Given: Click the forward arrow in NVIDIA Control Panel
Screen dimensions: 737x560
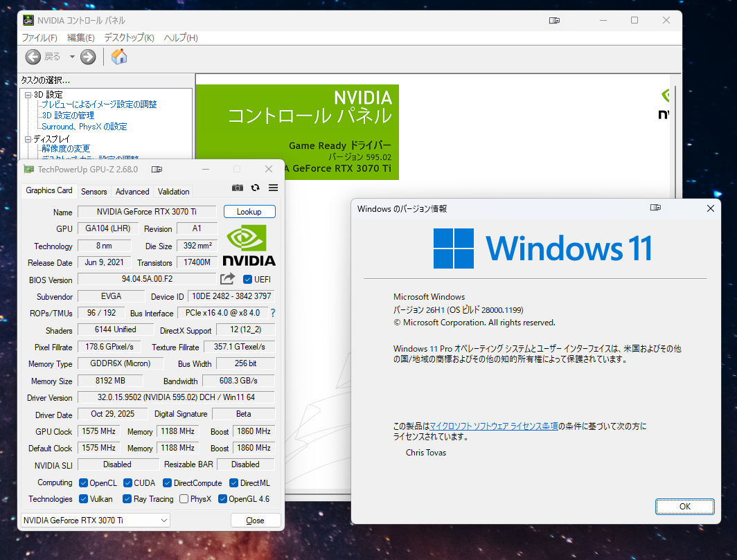Looking at the screenshot, I should [x=88, y=57].
